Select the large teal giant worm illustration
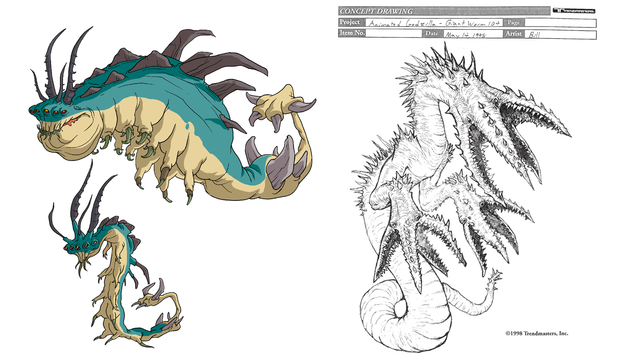 point(171,116)
